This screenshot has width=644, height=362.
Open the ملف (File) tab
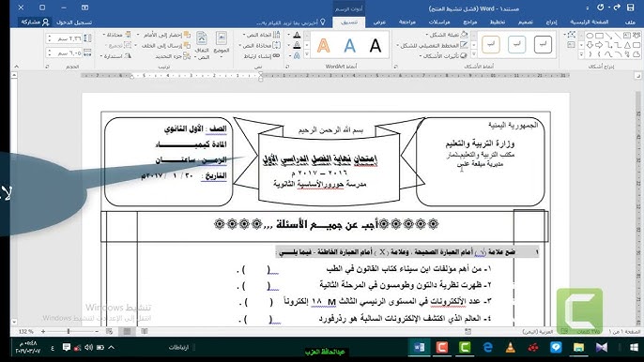click(x=630, y=23)
